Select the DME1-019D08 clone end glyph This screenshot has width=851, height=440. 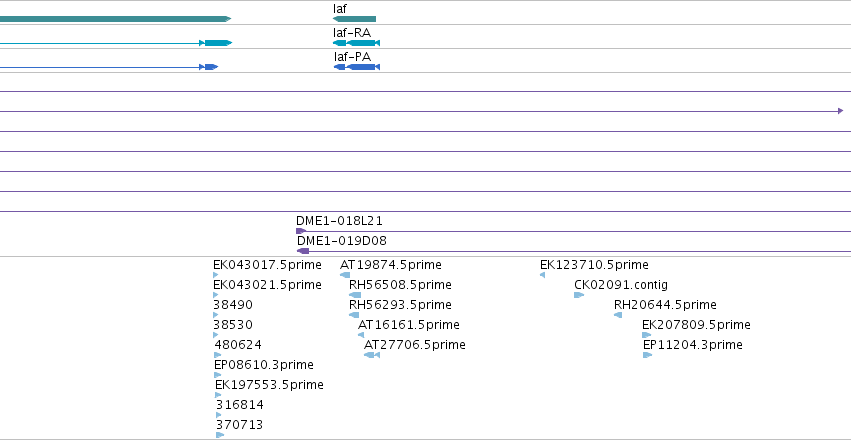coord(303,251)
